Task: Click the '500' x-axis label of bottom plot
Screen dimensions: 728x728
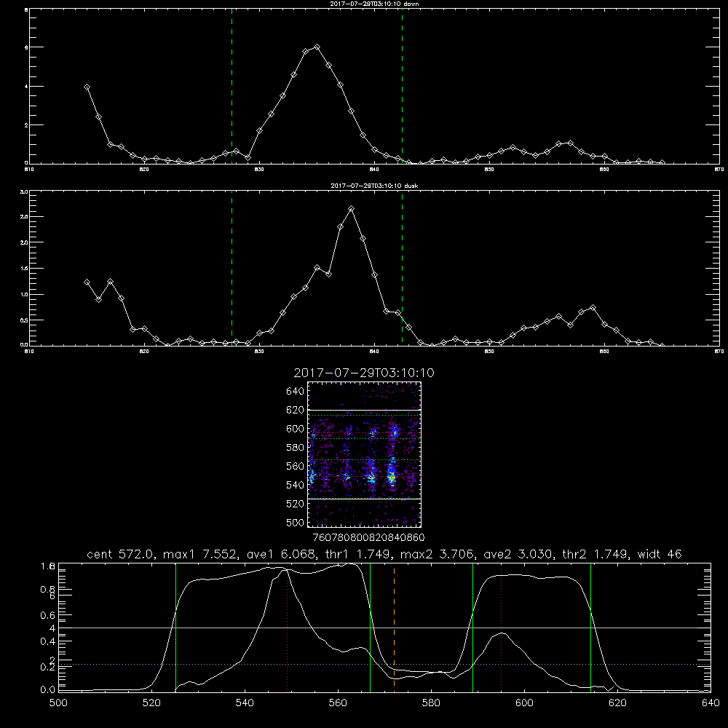Action: 58,703
